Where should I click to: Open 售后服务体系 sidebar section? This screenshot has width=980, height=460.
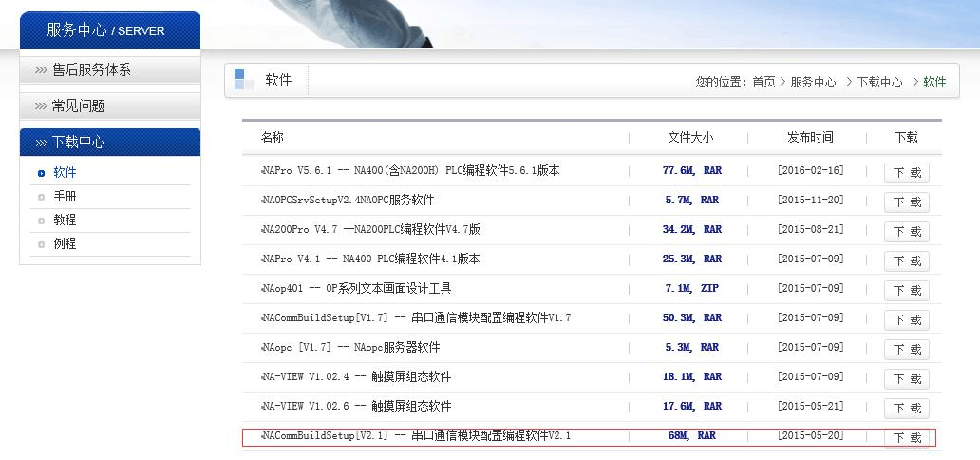click(x=91, y=69)
